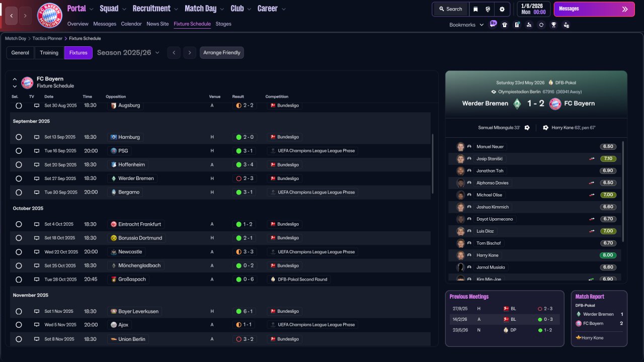Open the 9+ notifications chat icon
The width and height of the screenshot is (644, 362).
[x=493, y=24]
